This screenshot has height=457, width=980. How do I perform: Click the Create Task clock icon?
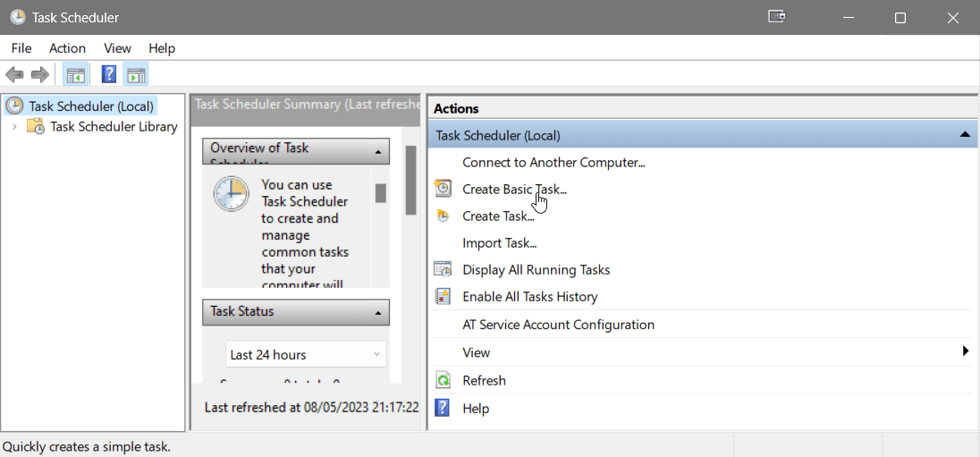[443, 216]
